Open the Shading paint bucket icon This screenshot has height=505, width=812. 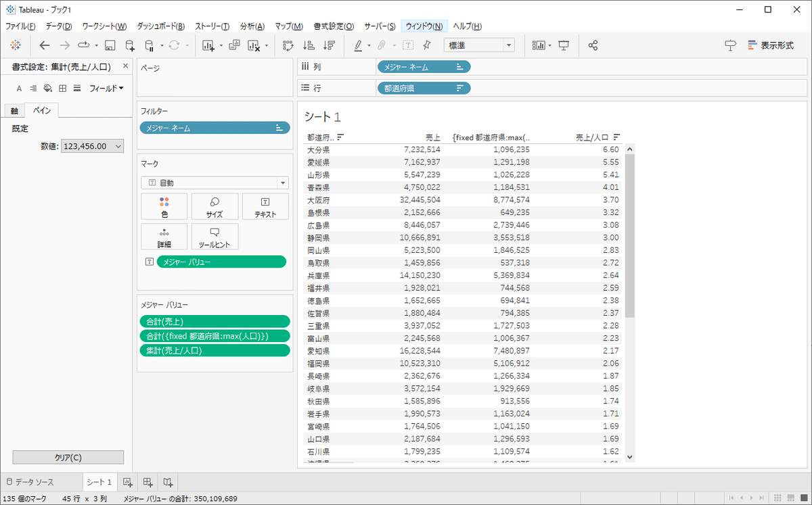click(47, 88)
